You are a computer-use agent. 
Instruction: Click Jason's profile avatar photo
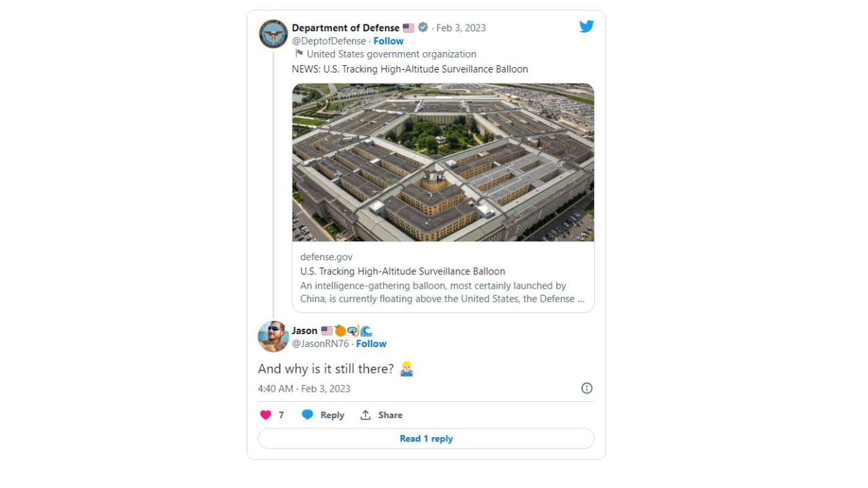(x=273, y=337)
